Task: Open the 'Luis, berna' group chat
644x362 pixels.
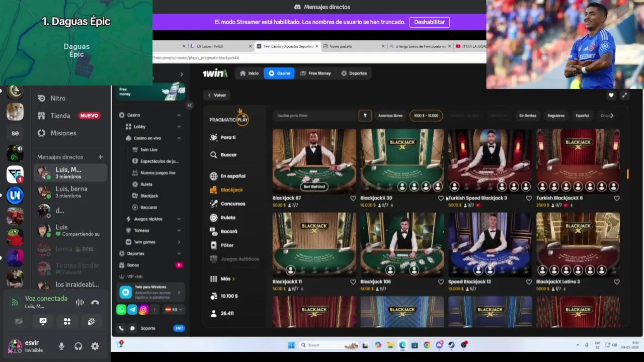Action: pos(71,192)
